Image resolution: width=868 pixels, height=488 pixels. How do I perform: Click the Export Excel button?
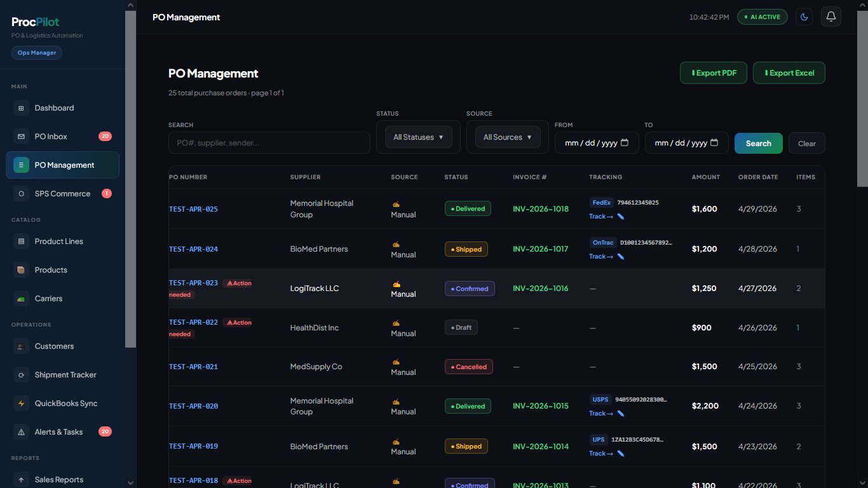tap(789, 73)
